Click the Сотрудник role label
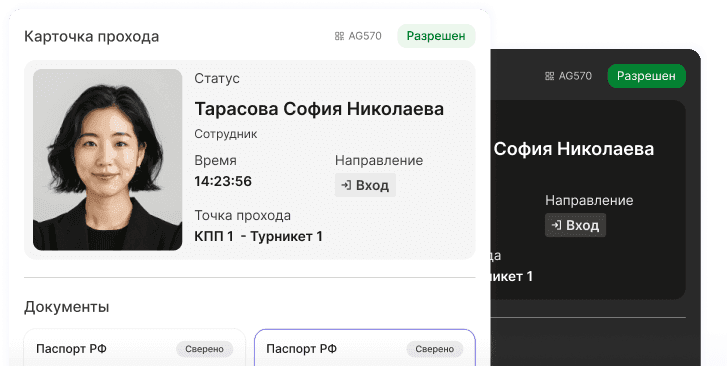727x366 pixels. coord(226,134)
